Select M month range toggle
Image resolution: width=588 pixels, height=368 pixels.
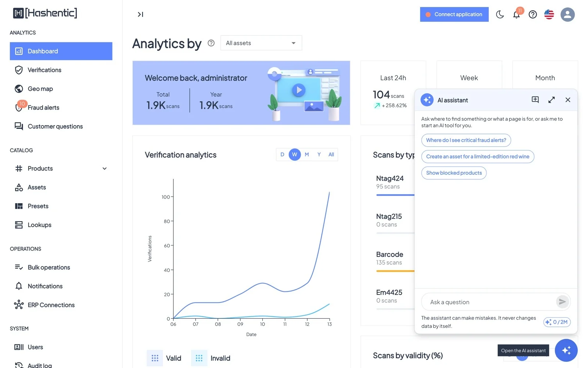(307, 155)
